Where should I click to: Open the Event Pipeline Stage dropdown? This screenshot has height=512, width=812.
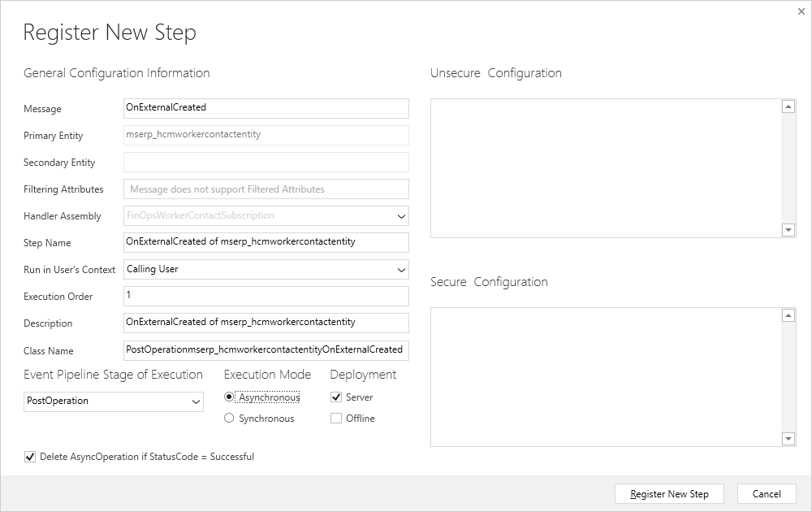click(x=195, y=401)
